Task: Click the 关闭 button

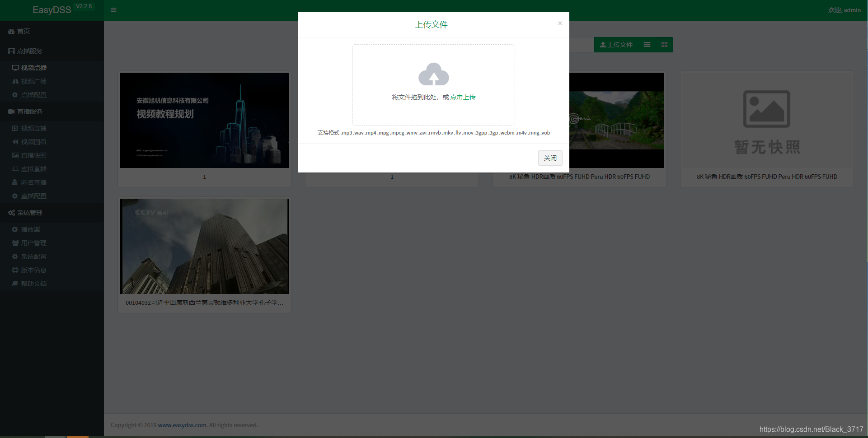Action: coord(550,158)
